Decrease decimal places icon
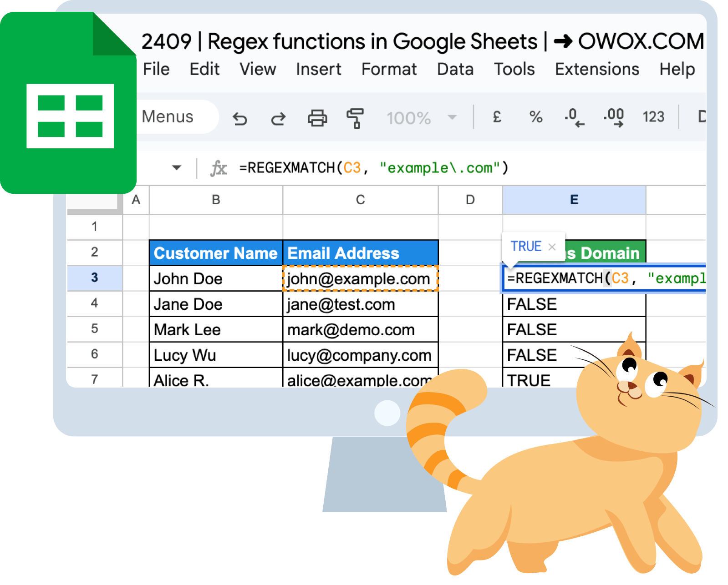The width and height of the screenshot is (728, 585). [574, 117]
